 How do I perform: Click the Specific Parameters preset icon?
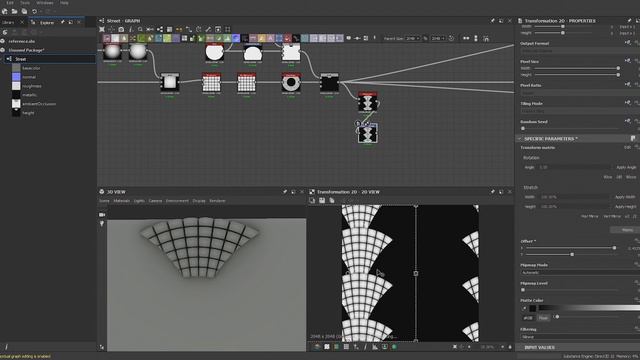[633, 139]
